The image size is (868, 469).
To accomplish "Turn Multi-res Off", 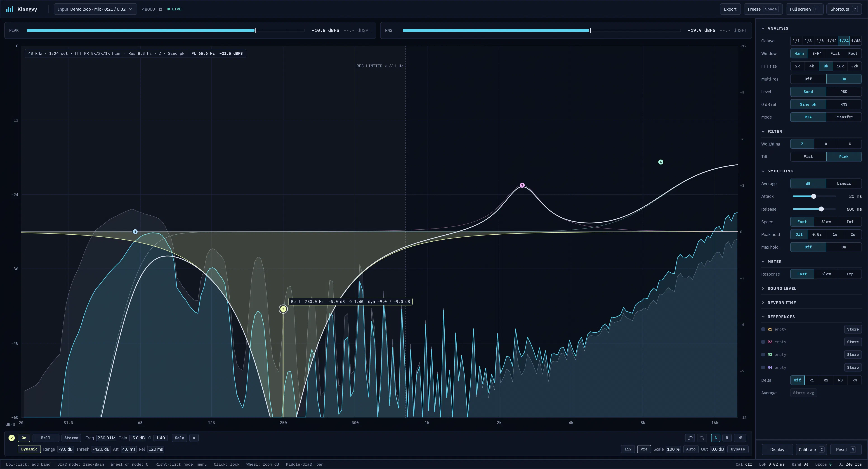I will [808, 79].
